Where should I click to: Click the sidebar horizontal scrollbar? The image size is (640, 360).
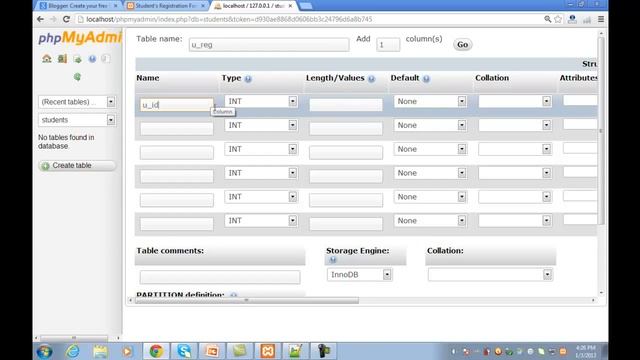[x=74, y=338]
